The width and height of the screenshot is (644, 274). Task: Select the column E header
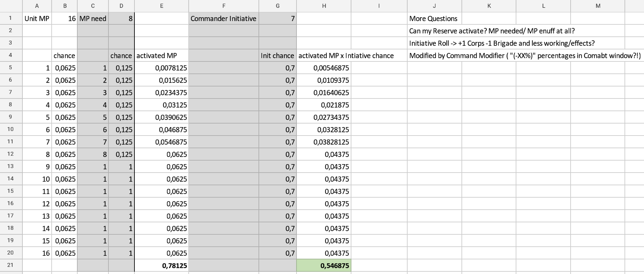pos(161,6)
